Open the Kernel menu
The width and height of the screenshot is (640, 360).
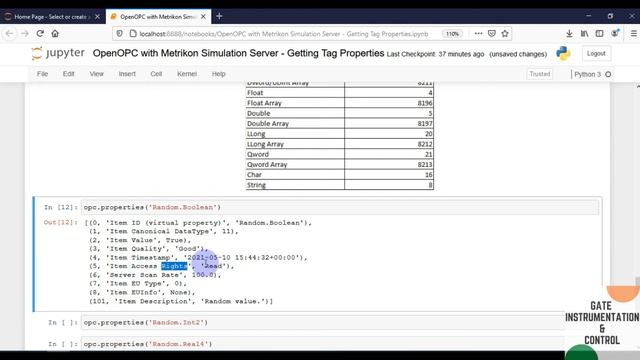click(x=187, y=74)
